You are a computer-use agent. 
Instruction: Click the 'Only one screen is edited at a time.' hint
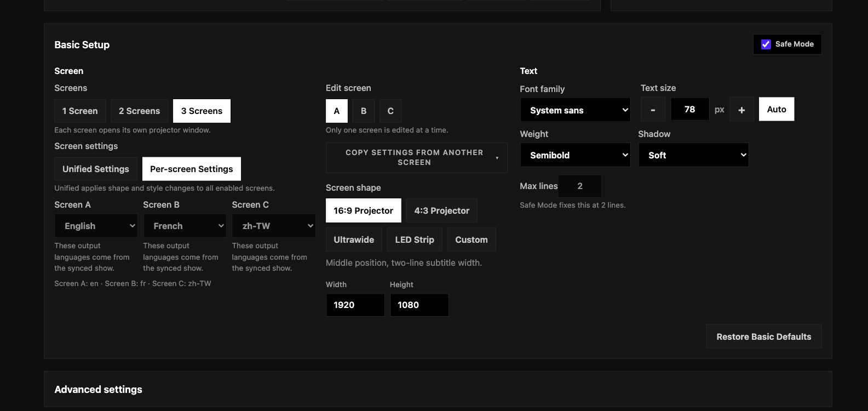click(387, 130)
